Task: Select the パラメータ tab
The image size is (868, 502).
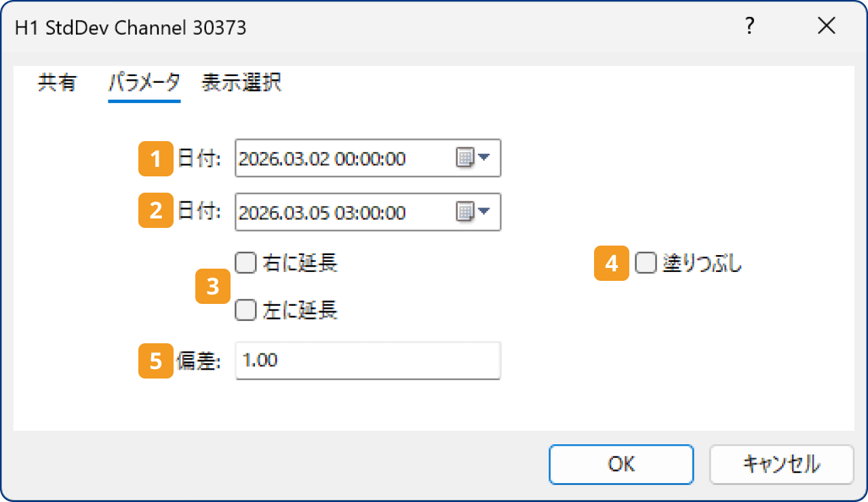Action: pos(144,83)
